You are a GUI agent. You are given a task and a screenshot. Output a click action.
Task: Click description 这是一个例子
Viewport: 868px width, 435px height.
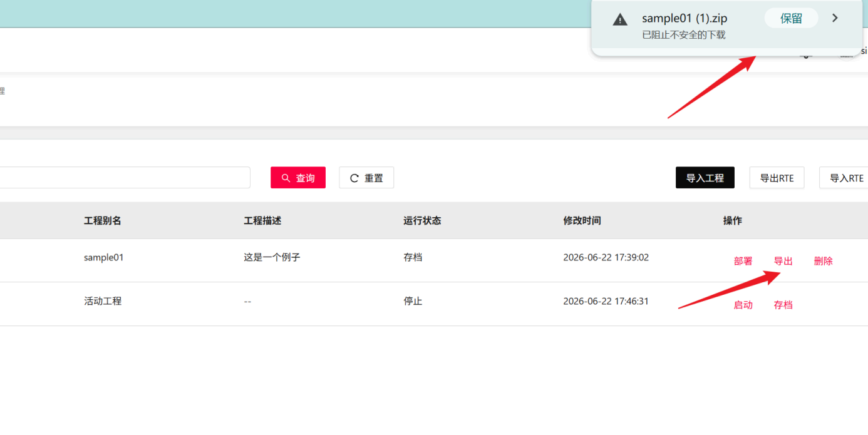272,257
